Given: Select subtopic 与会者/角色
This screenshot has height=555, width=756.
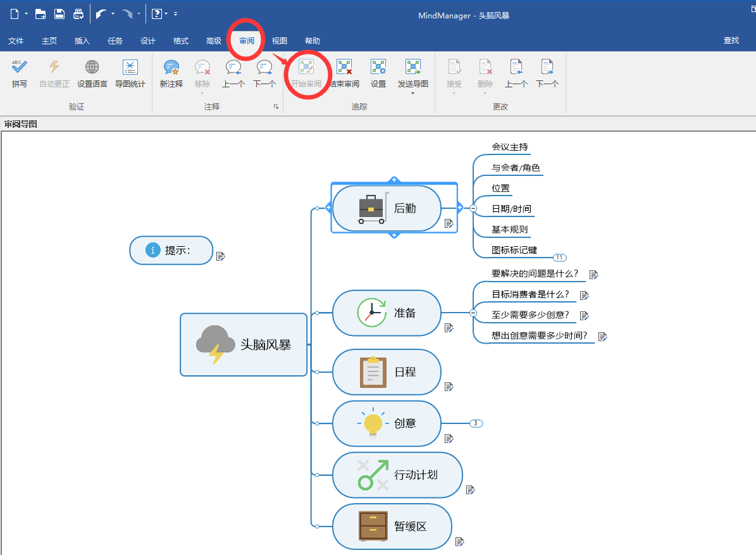Looking at the screenshot, I should coord(516,168).
